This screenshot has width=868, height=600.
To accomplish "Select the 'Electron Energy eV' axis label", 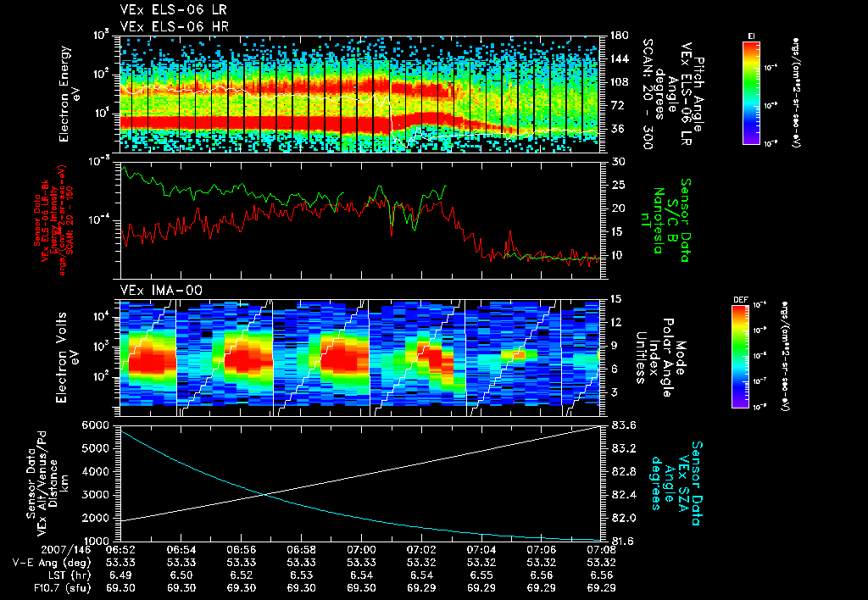I will point(70,93).
